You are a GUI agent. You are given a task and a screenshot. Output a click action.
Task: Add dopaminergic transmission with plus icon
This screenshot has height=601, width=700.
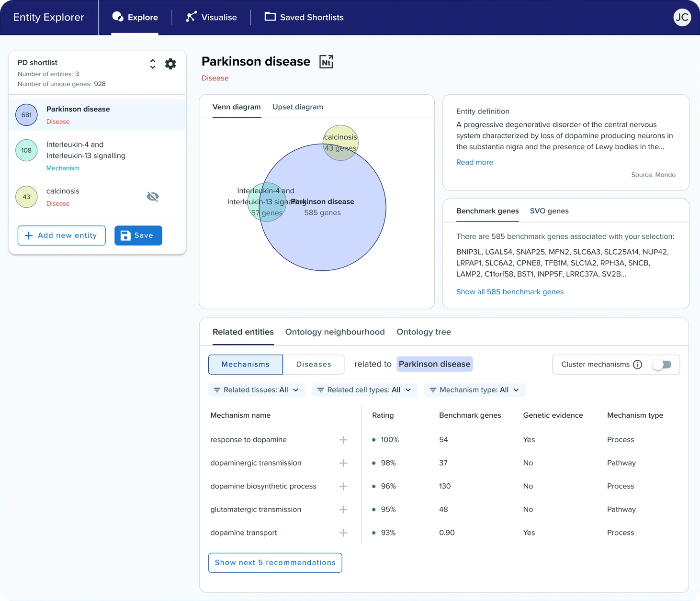tap(343, 463)
